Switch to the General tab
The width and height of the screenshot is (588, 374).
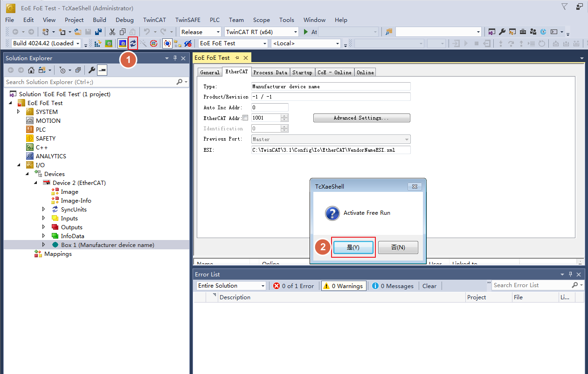pyautogui.click(x=210, y=72)
